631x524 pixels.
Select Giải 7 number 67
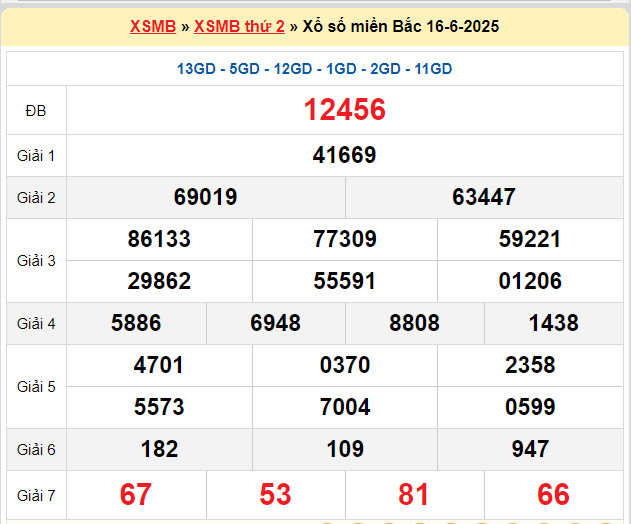(136, 495)
